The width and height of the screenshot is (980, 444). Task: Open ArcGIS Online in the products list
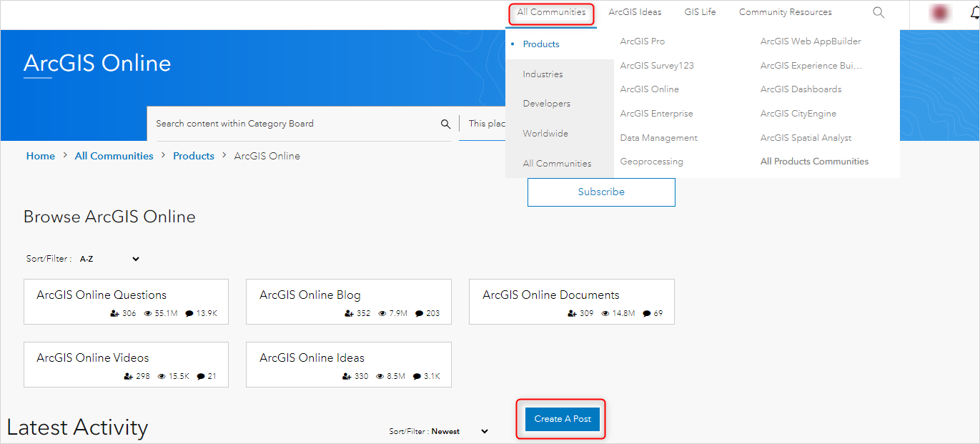(x=649, y=89)
